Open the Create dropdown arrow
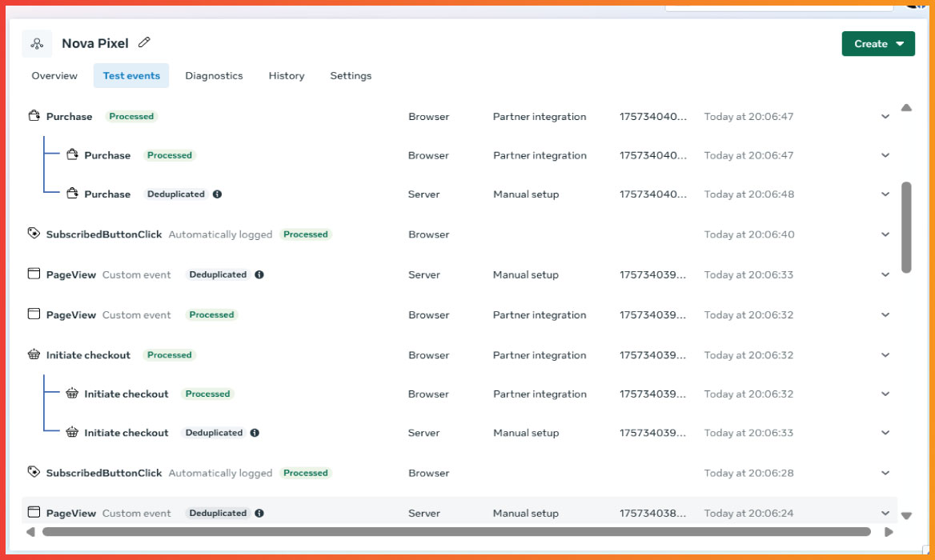 pyautogui.click(x=898, y=44)
